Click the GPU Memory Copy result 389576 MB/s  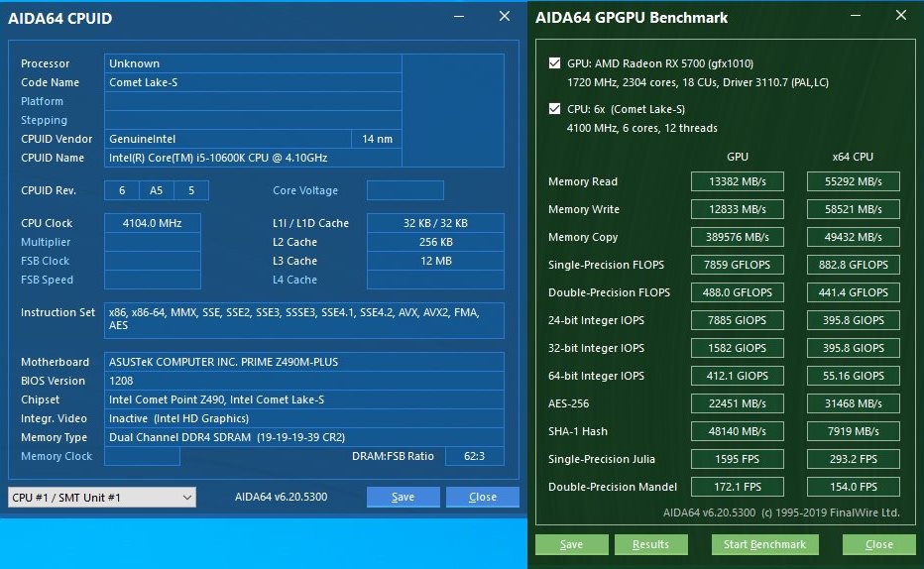(x=738, y=237)
